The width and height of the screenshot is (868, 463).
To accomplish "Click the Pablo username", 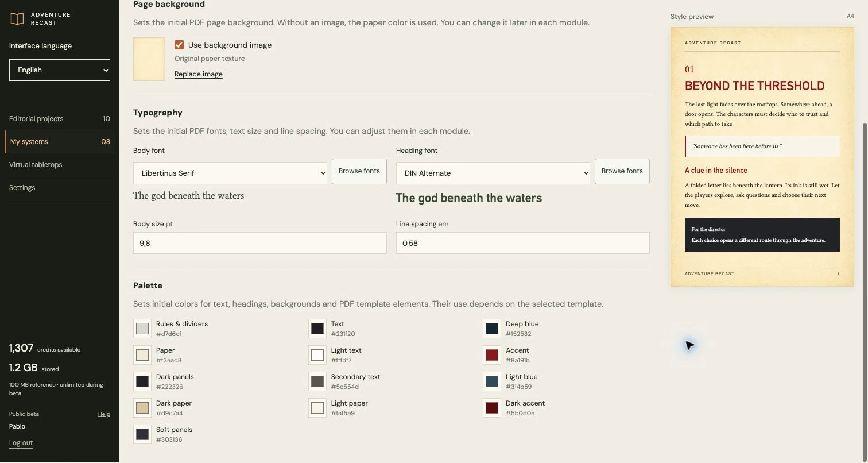I will 17,426.
